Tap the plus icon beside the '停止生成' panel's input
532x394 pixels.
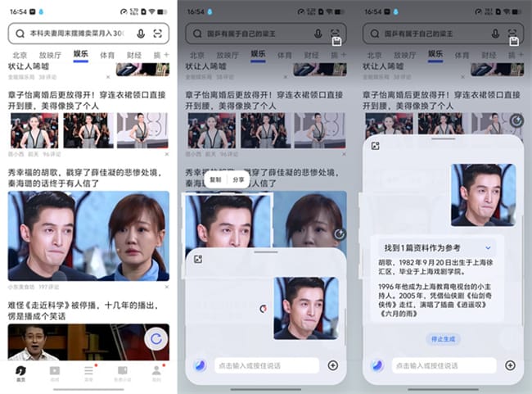pos(510,365)
